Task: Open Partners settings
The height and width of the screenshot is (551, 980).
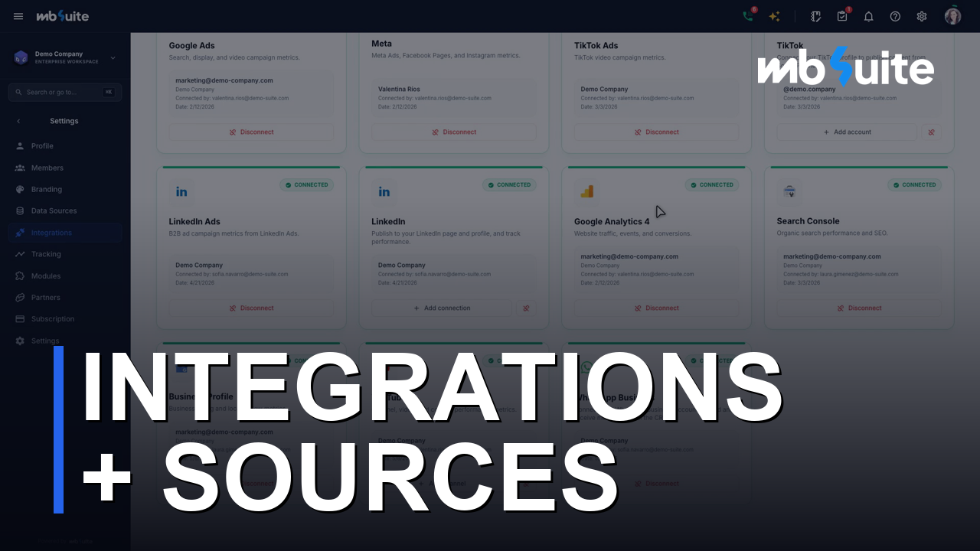Action: [65, 297]
